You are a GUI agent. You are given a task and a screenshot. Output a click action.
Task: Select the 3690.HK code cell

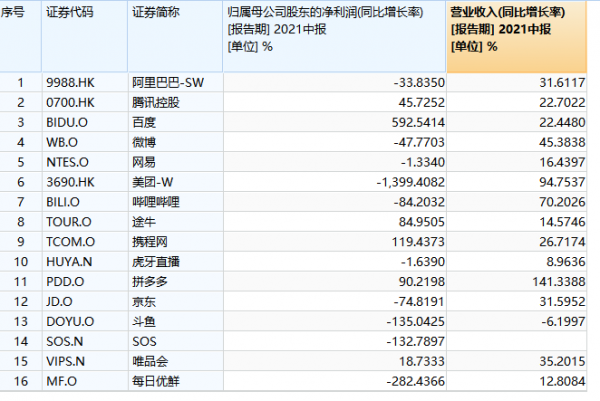85,182
